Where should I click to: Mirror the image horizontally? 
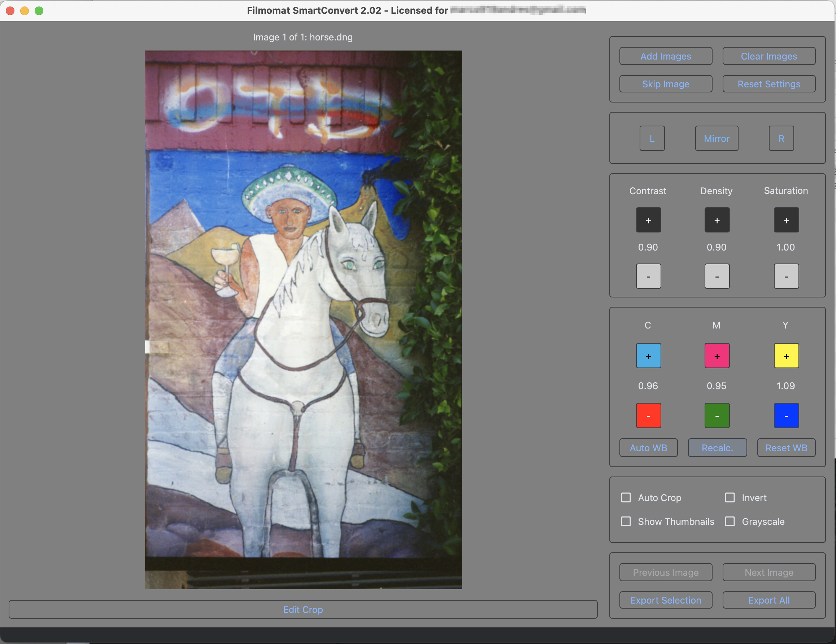(x=717, y=139)
